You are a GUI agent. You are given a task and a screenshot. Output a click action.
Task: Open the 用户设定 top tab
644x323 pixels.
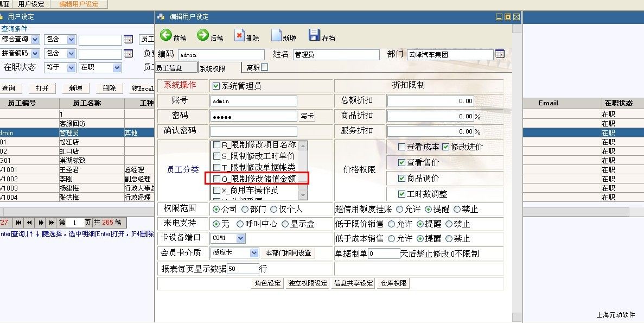click(31, 4)
